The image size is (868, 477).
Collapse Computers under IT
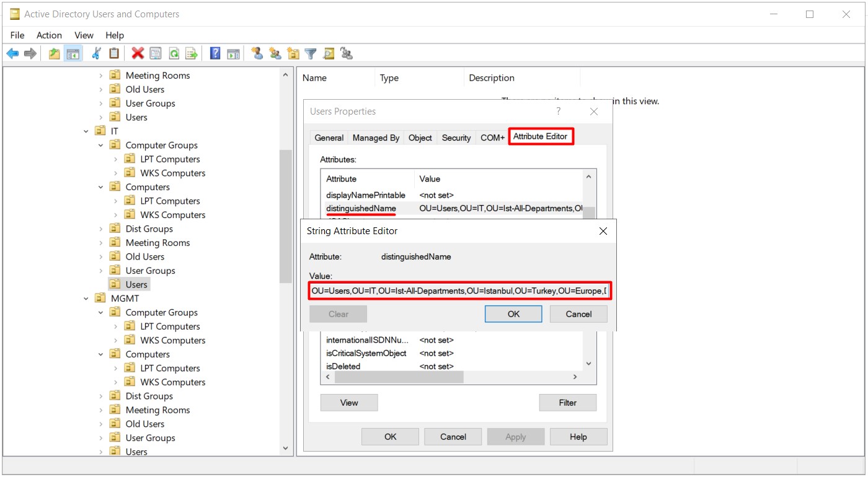coord(101,187)
